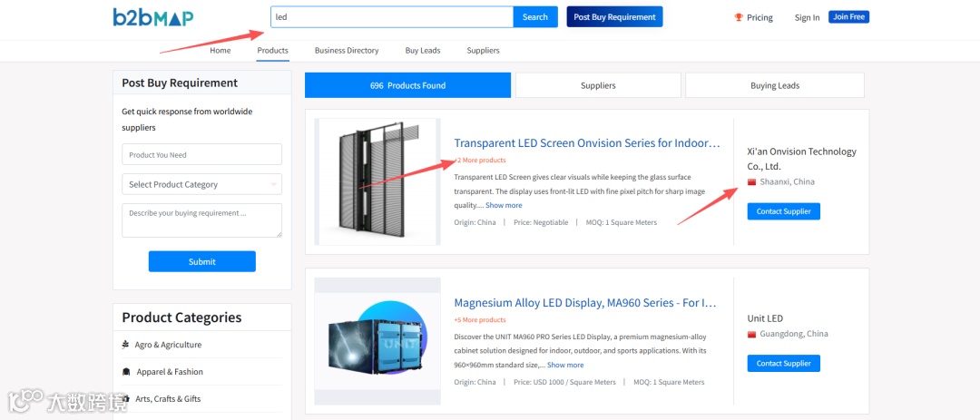980x420 pixels.
Task: Open the Transparent LED Screen Onvision product title
Action: pos(587,143)
